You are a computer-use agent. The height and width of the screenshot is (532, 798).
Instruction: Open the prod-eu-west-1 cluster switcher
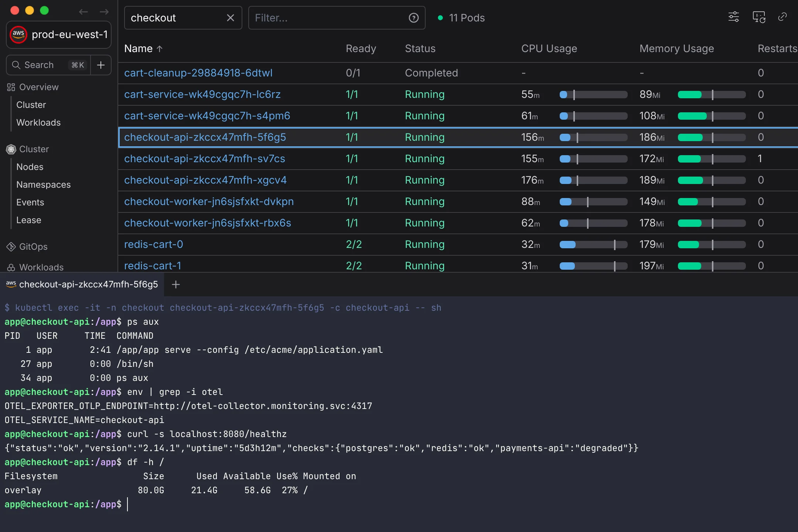coord(59,35)
